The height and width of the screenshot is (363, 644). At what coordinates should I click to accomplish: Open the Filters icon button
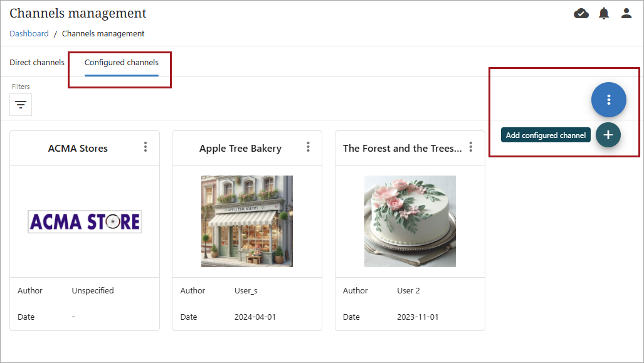pos(21,105)
